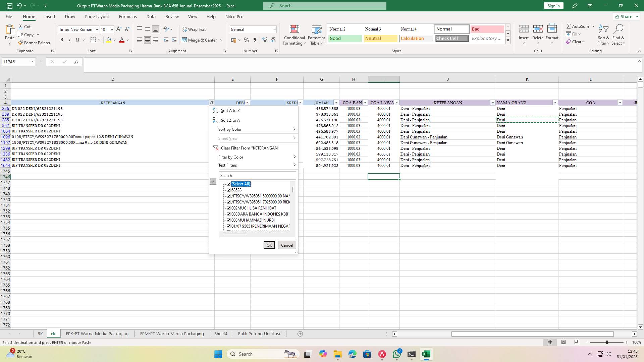The image size is (644, 362).
Task: Toggle Wrap Text for selected cells
Action: coord(195,29)
